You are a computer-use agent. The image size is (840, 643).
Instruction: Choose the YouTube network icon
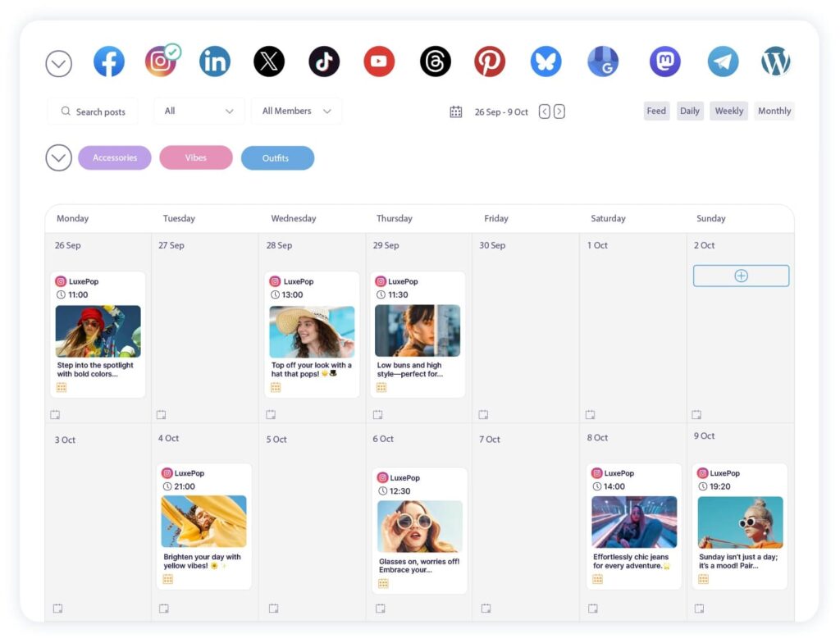[x=379, y=62]
